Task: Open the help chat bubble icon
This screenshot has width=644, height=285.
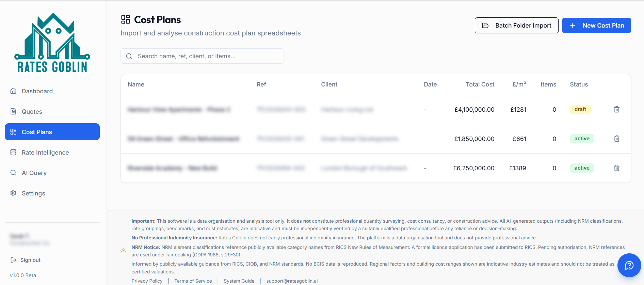Action: click(629, 265)
